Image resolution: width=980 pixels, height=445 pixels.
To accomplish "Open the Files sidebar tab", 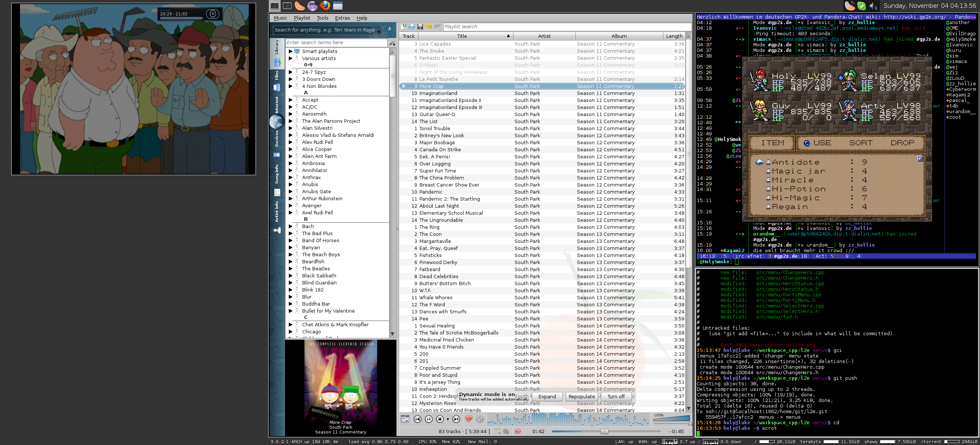I will pyautogui.click(x=277, y=81).
